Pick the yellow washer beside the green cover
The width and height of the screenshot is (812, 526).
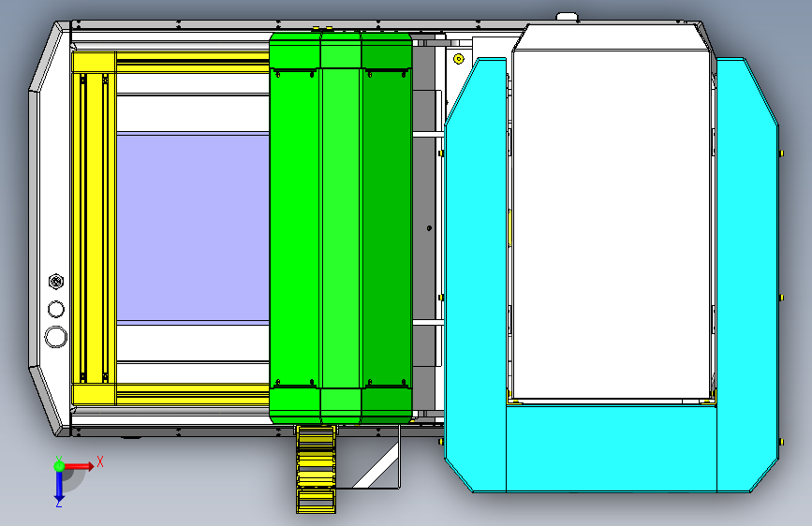click(458, 59)
